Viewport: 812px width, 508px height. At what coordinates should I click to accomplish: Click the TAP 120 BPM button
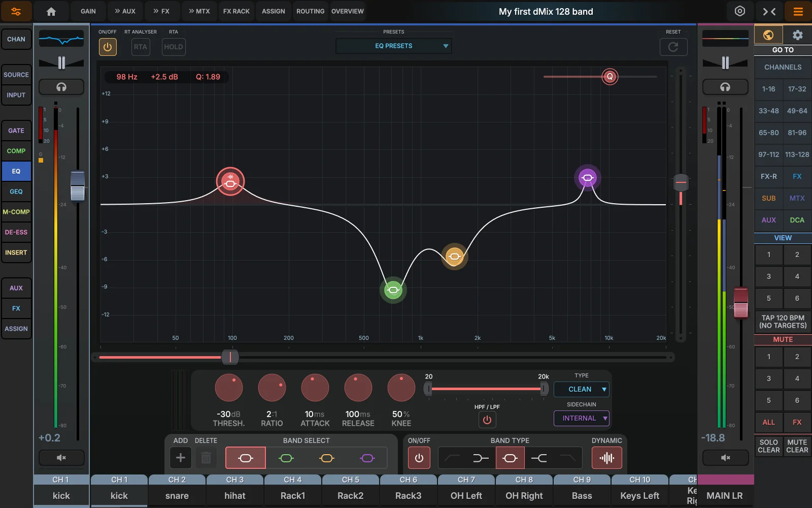click(783, 322)
